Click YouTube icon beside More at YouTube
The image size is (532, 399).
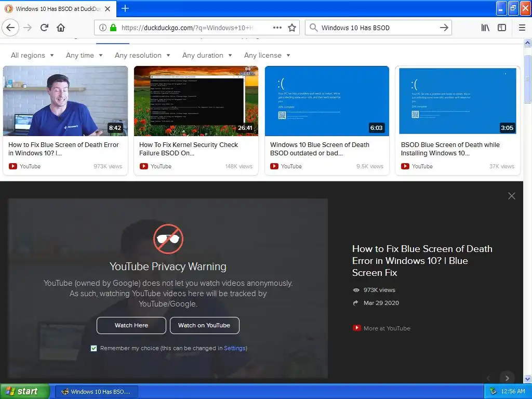[x=356, y=328]
